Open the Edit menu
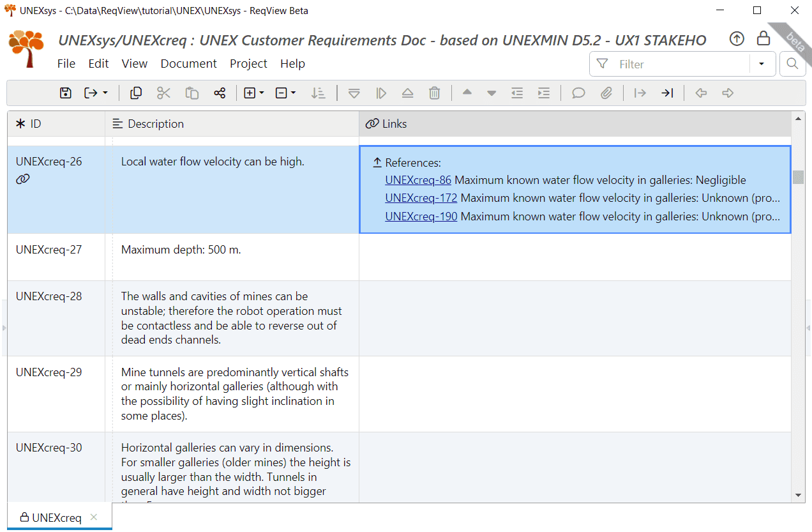Screen dimensions: 812x532 click(x=98, y=64)
